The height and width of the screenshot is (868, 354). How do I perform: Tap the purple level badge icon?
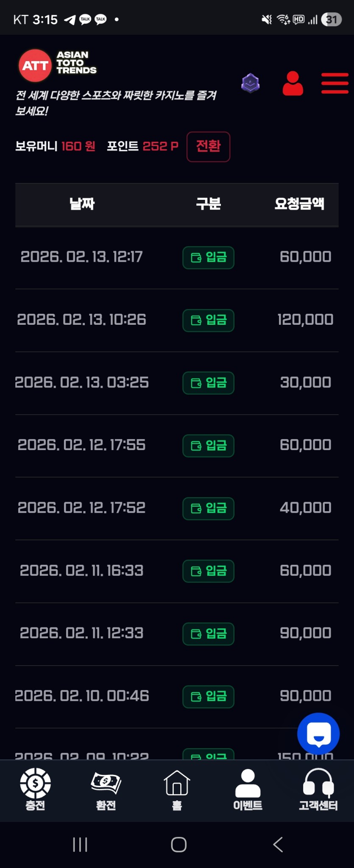coord(251,83)
